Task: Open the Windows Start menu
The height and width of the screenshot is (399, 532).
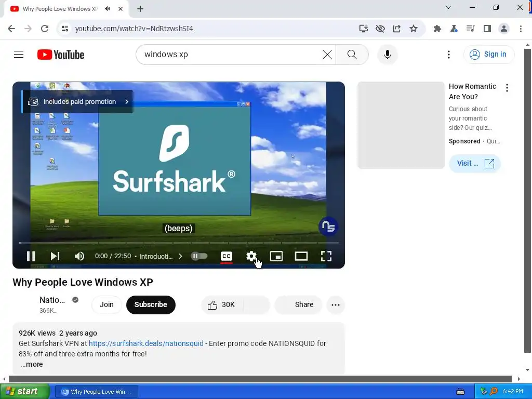Action: [x=25, y=391]
